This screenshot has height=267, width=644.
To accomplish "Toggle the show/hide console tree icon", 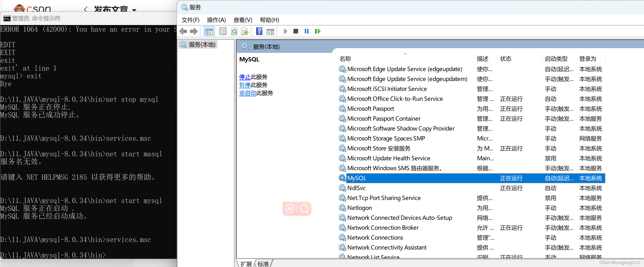I will [209, 31].
